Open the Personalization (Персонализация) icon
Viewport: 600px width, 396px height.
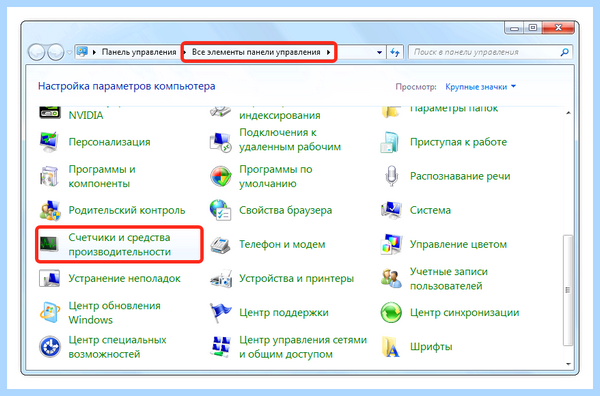coord(49,142)
